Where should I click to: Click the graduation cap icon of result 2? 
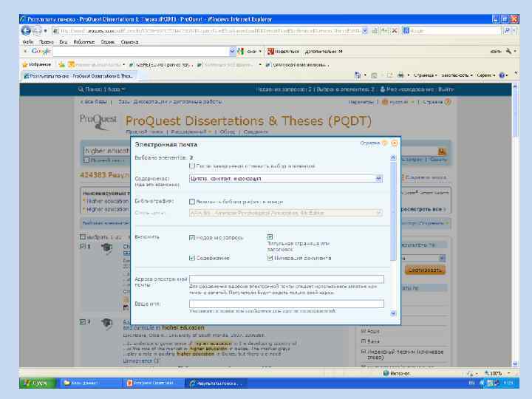(x=106, y=324)
